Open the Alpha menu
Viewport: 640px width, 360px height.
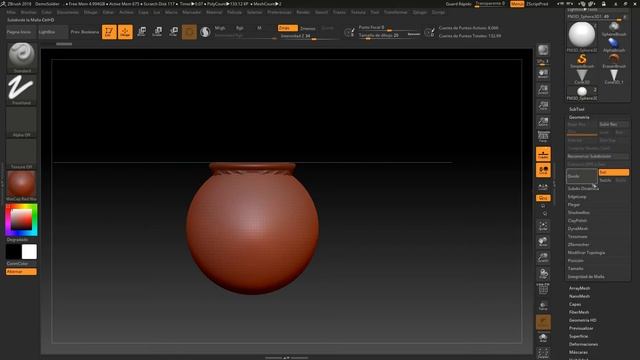point(11,12)
